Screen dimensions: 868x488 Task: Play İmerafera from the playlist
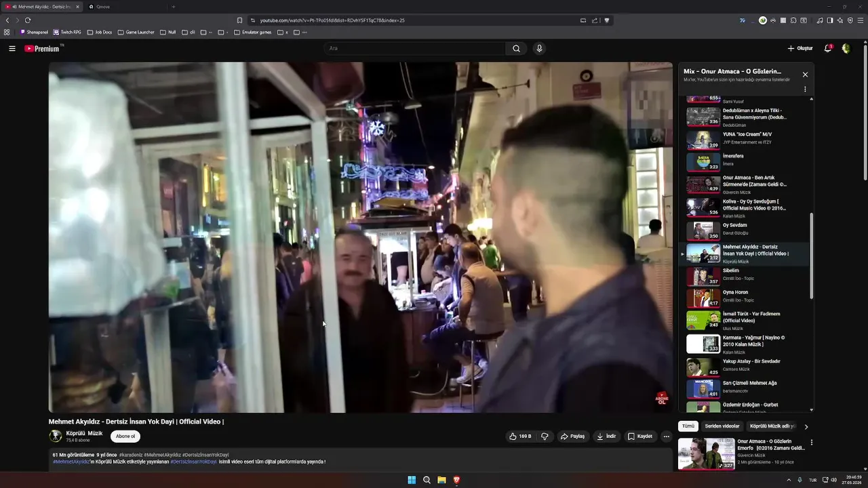pos(745,161)
